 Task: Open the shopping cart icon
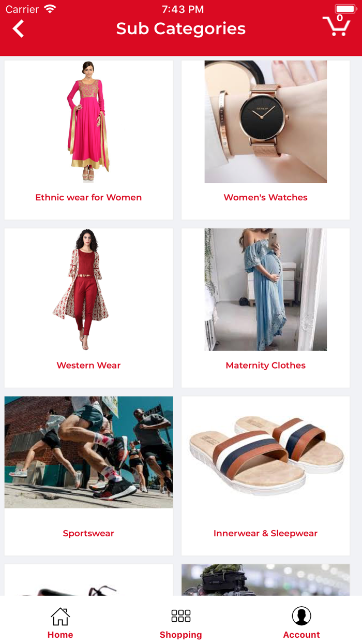[337, 25]
